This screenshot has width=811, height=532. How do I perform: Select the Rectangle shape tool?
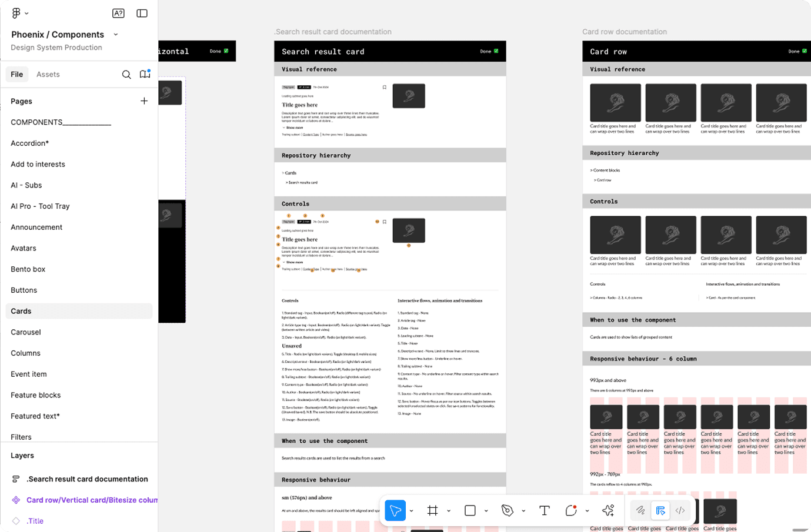[470, 510]
